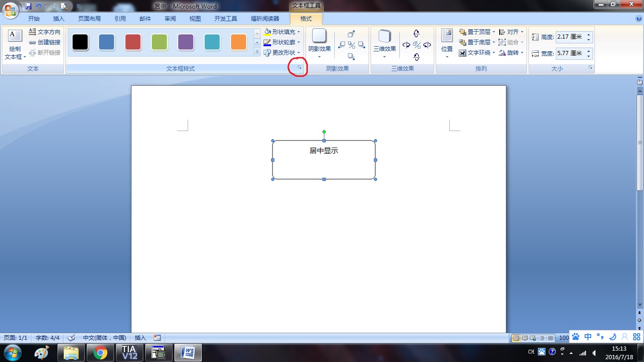Open the 开始 ribbon tab

click(34, 19)
